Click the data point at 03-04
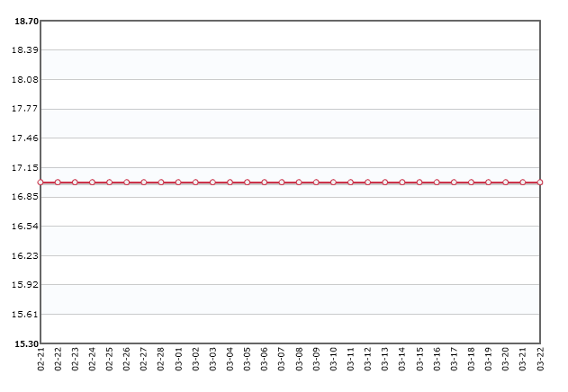The height and width of the screenshot is (392, 568). pos(230,183)
